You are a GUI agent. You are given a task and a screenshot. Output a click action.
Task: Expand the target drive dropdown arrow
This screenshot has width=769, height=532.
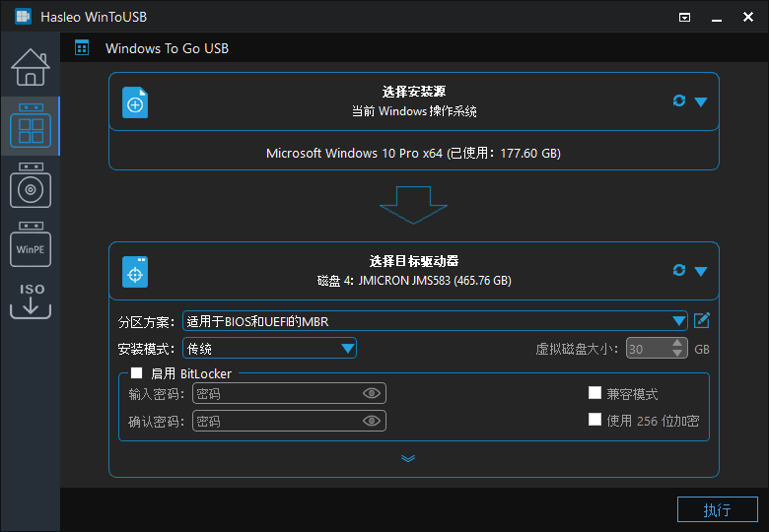[701, 271]
